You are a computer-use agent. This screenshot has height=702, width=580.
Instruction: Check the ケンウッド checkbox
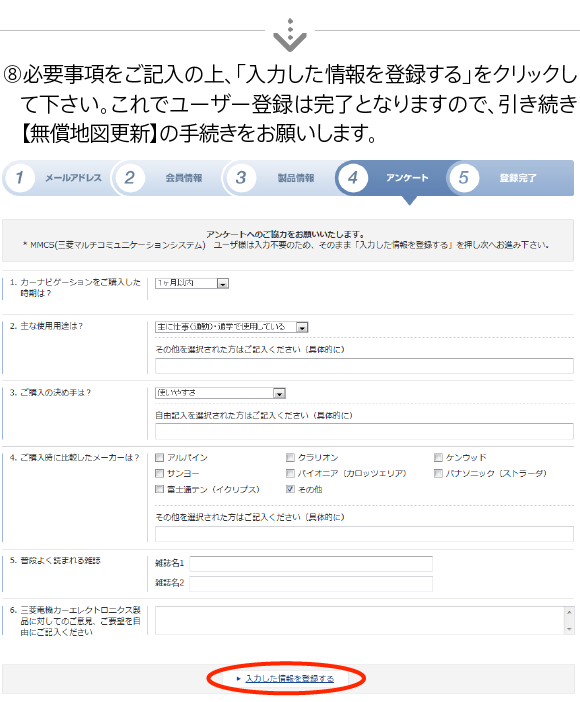pyautogui.click(x=438, y=458)
